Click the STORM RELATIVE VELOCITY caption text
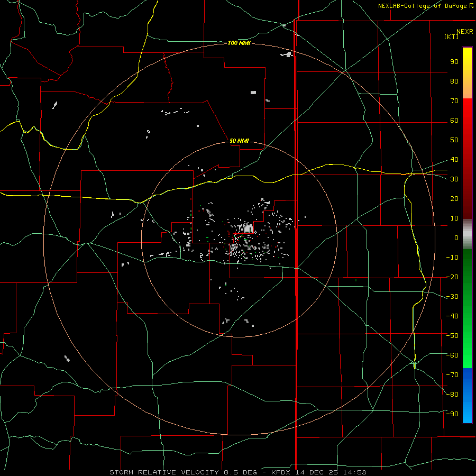The image size is (476, 476). 164,472
